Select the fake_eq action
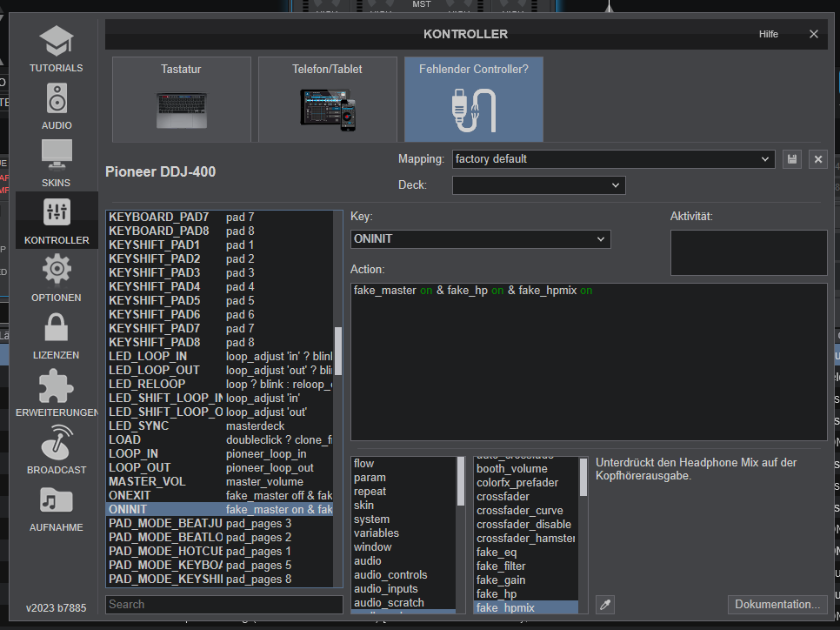The width and height of the screenshot is (840, 630). click(x=526, y=553)
